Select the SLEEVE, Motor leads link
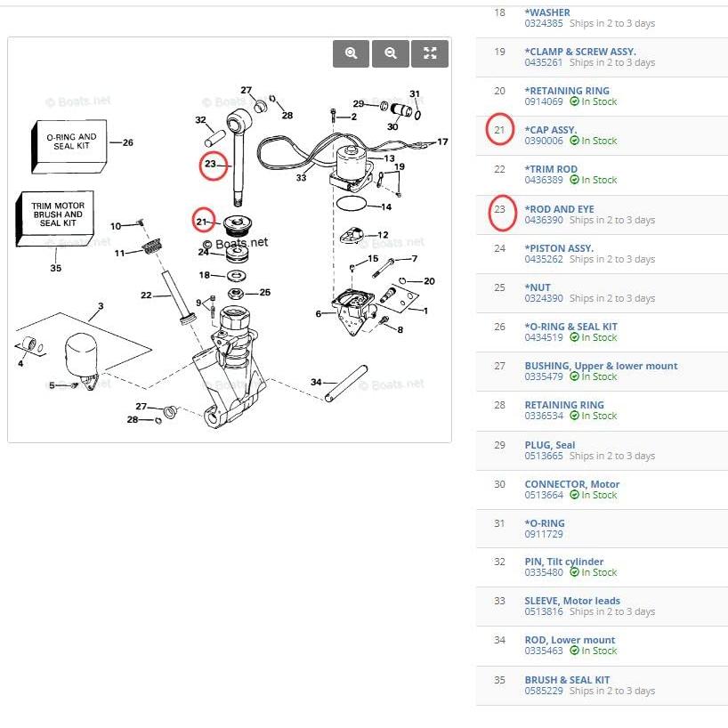 (x=572, y=601)
